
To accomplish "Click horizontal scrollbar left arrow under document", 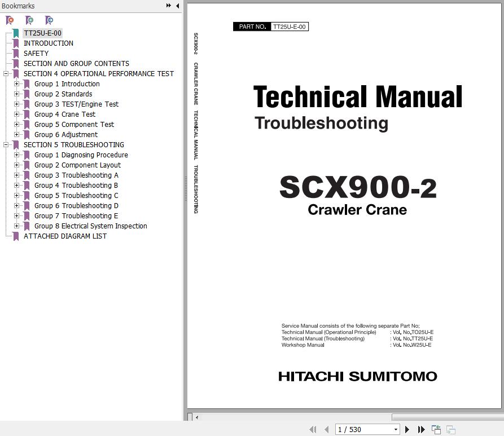I will pyautogui.click(x=197, y=417).
